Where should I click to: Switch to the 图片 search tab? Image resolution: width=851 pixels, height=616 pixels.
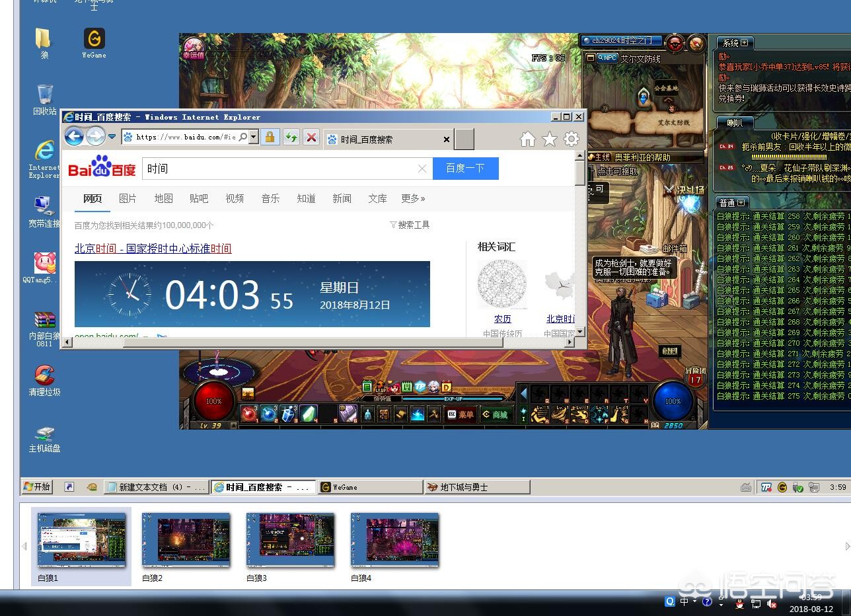click(x=128, y=198)
